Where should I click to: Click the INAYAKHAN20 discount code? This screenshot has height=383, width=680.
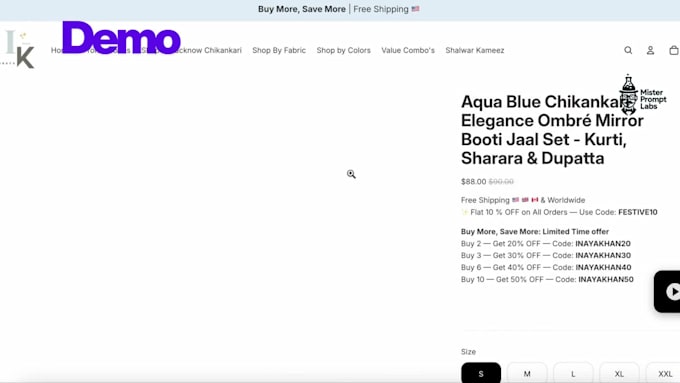click(x=603, y=244)
